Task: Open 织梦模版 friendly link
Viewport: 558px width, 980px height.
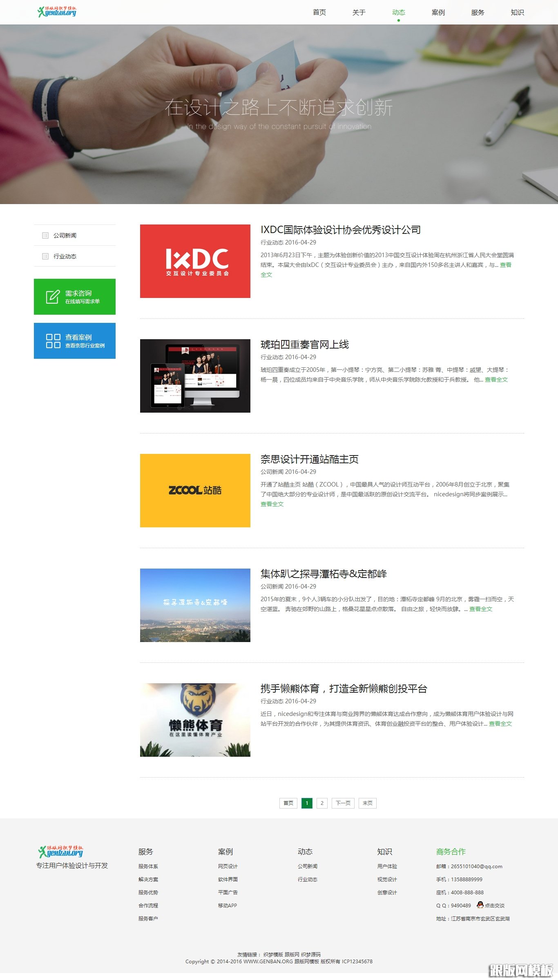Action: coord(273,954)
